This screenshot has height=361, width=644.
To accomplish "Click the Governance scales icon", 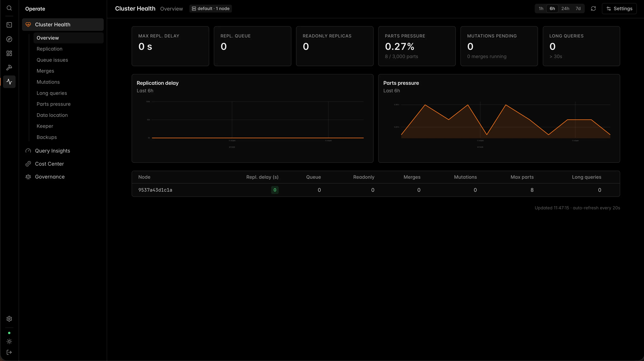I will tap(28, 177).
